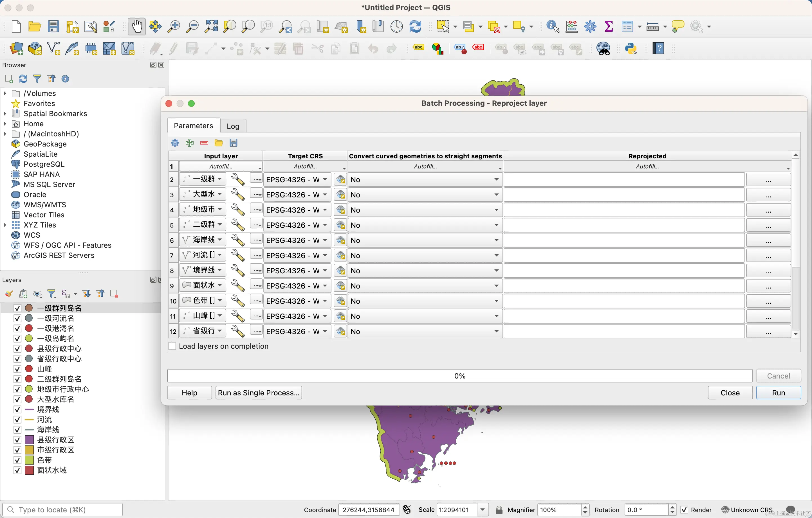812x518 pixels.
Task: Click the Type to locate search field
Action: (x=62, y=510)
